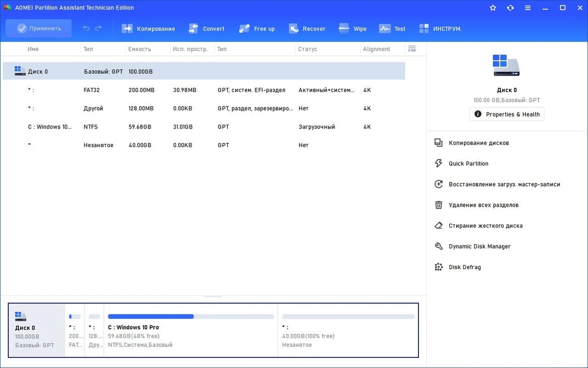Click the favorites star icon in title bar

click(x=493, y=8)
